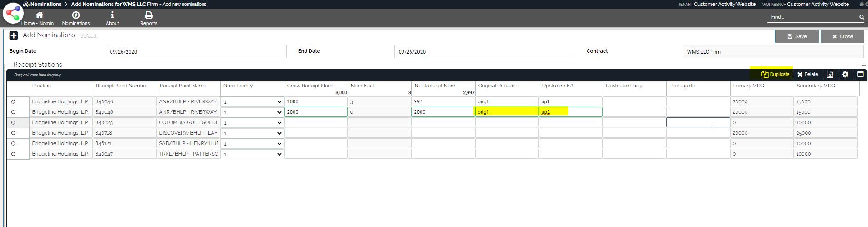Open the Reports printer icon
Viewport: 868px width, 227px height.
click(148, 15)
